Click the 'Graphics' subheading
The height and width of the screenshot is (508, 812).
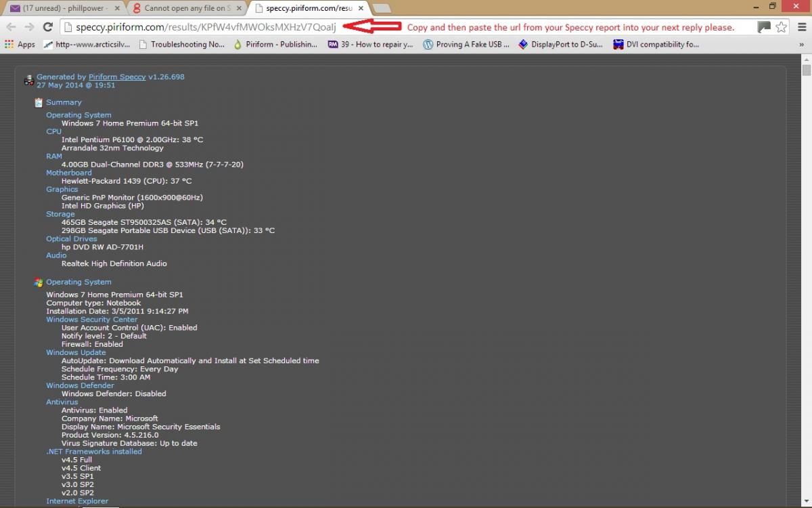click(62, 189)
